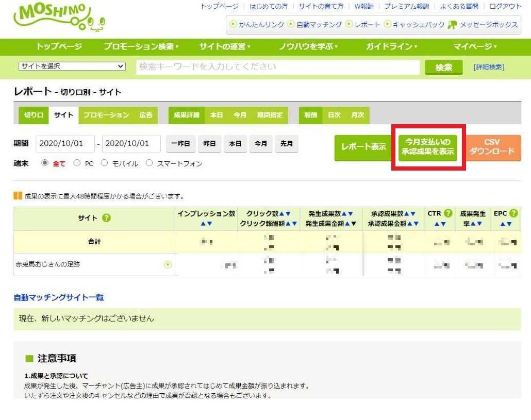Screen dimensions: 531x420
Task: Open the ログアウト link
Action: pyautogui.click(x=505, y=6)
